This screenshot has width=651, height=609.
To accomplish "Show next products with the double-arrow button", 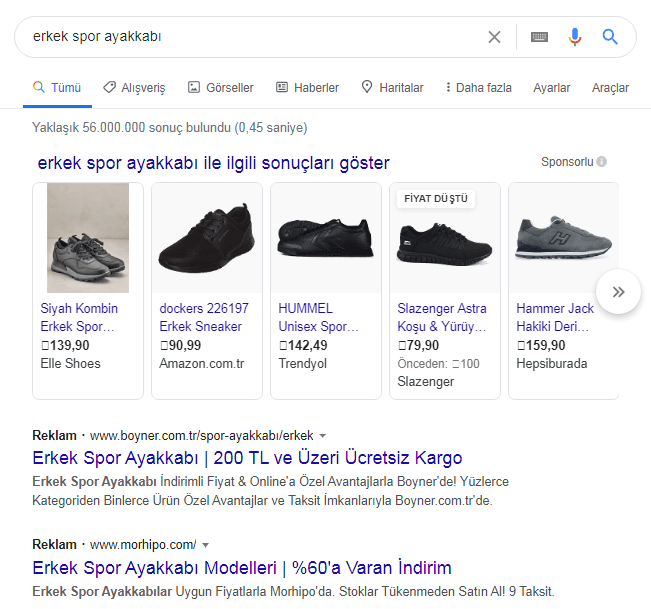I will (618, 292).
